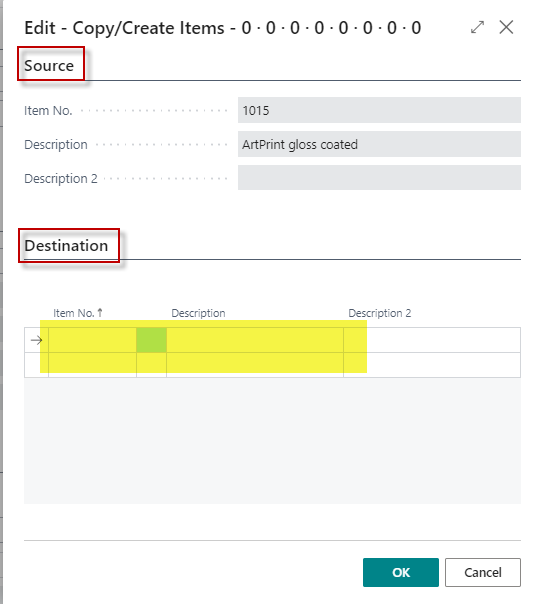Open the green lookup cell in first row
Screen dimensions: 539x604
[151, 340]
